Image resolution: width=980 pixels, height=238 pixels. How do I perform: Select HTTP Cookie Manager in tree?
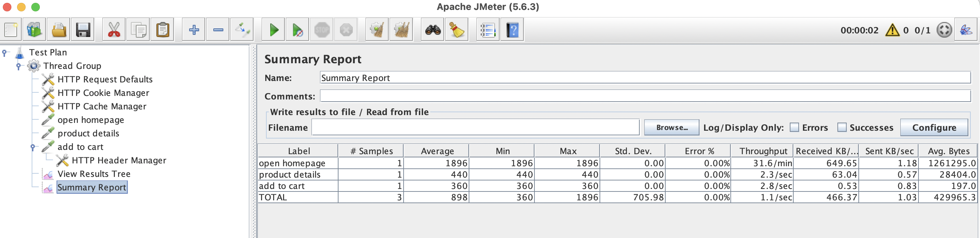103,93
